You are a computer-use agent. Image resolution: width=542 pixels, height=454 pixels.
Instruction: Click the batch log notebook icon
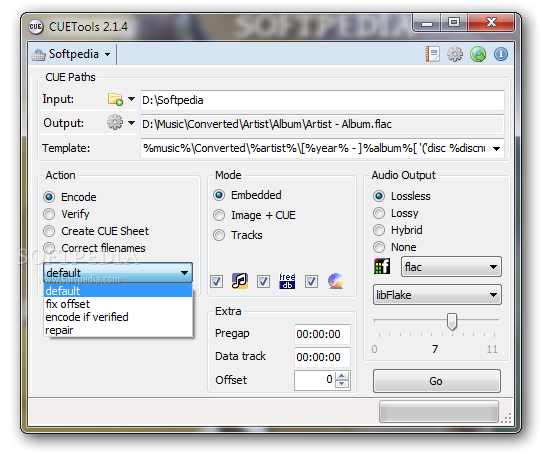(x=432, y=54)
